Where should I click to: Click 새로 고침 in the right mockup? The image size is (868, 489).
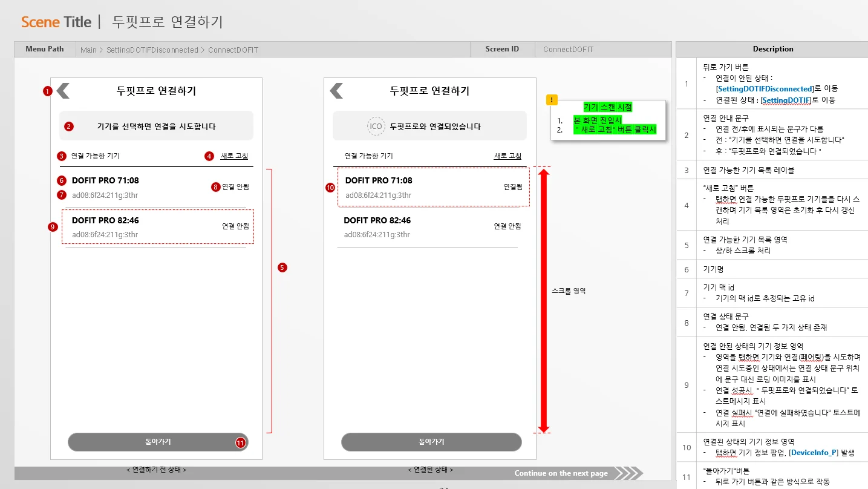tap(507, 156)
